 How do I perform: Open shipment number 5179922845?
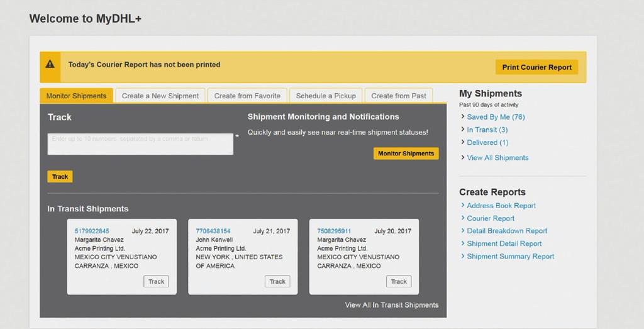pos(92,231)
